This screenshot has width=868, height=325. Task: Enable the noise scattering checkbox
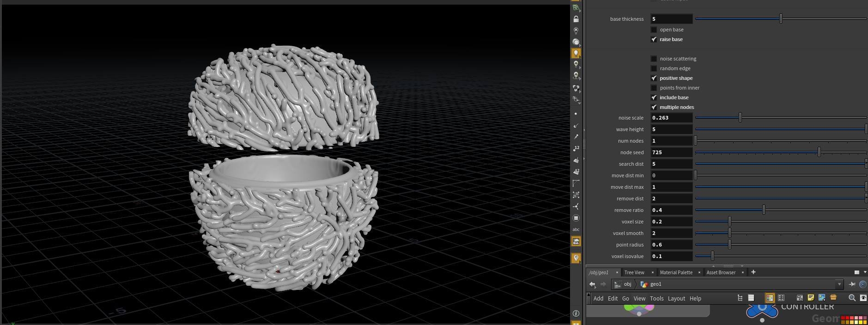point(654,59)
